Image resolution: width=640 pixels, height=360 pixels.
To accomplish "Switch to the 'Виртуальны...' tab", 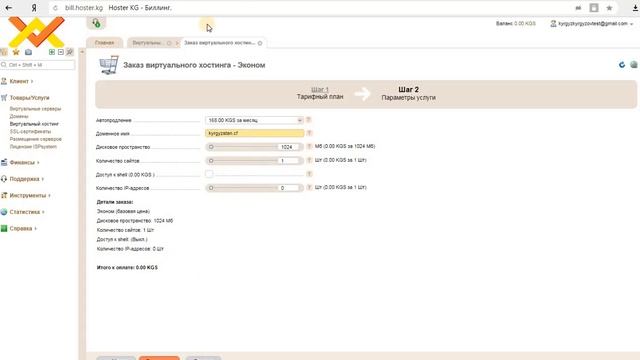I will click(147, 43).
